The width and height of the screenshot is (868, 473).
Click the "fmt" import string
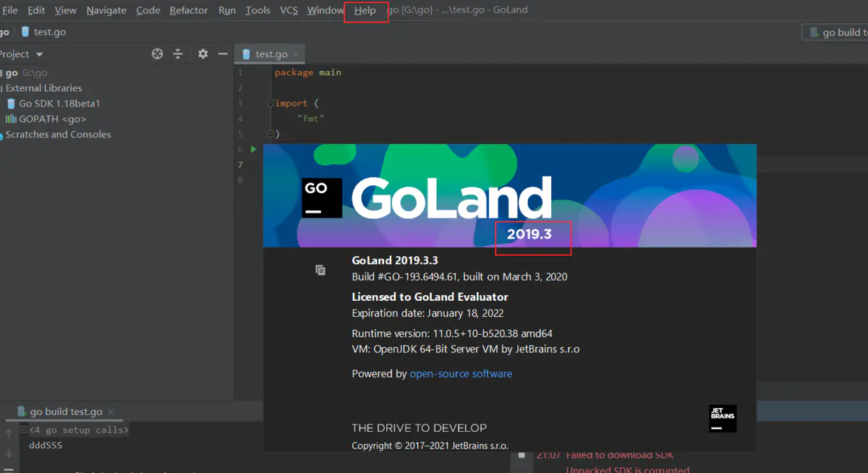coord(310,119)
